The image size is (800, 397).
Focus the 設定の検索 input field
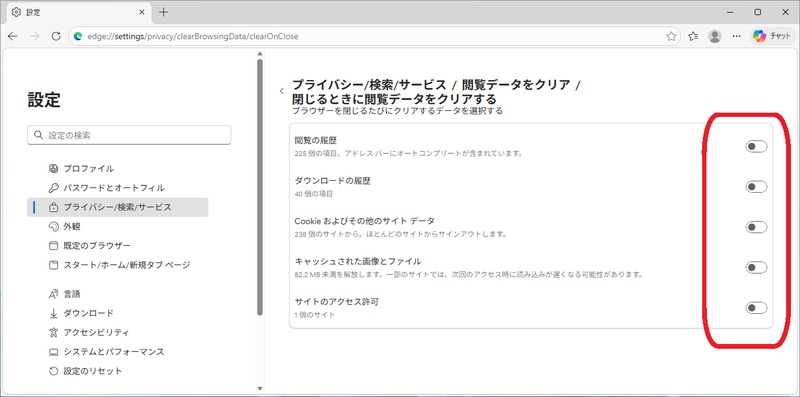click(x=129, y=135)
